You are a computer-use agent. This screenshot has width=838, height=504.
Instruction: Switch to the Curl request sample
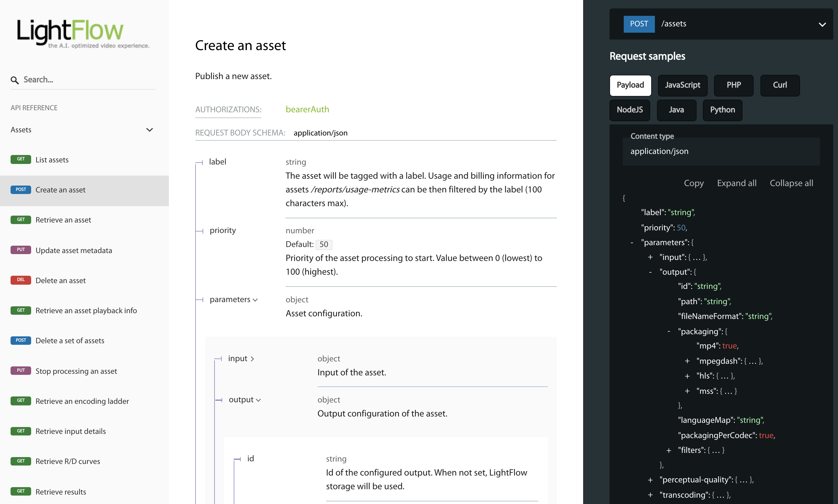[780, 85]
